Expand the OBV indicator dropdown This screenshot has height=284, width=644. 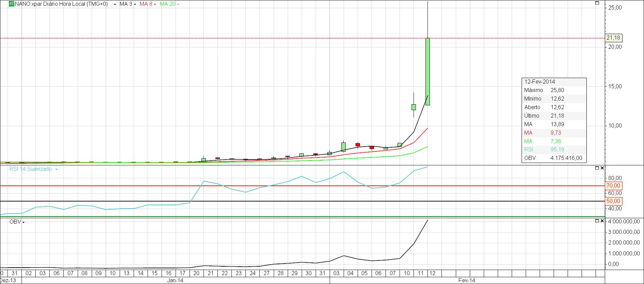(x=24, y=222)
